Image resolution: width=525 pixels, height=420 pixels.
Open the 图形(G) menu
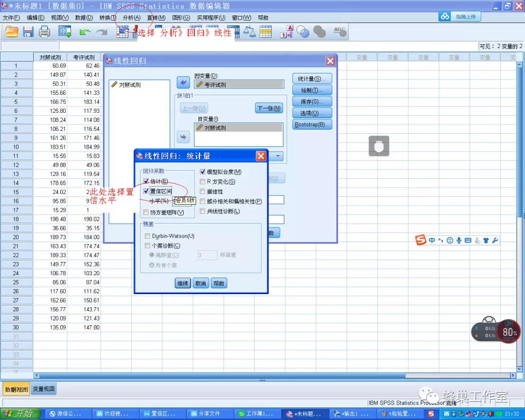click(181, 17)
